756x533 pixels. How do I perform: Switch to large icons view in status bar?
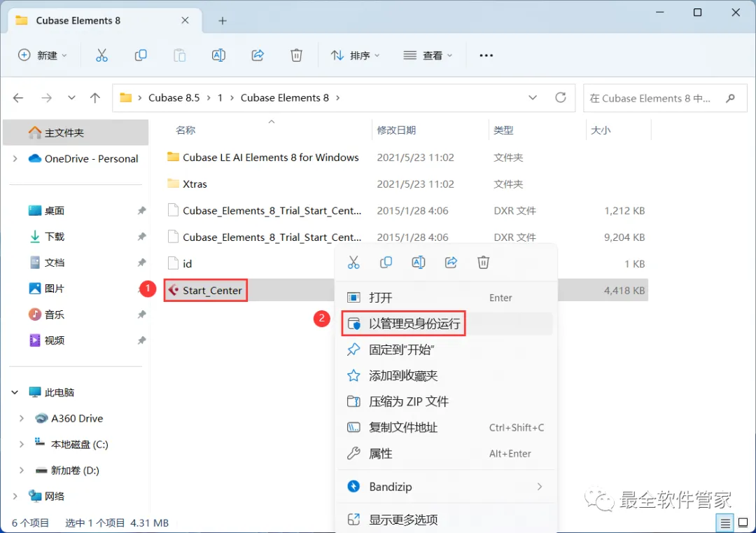pos(743,523)
